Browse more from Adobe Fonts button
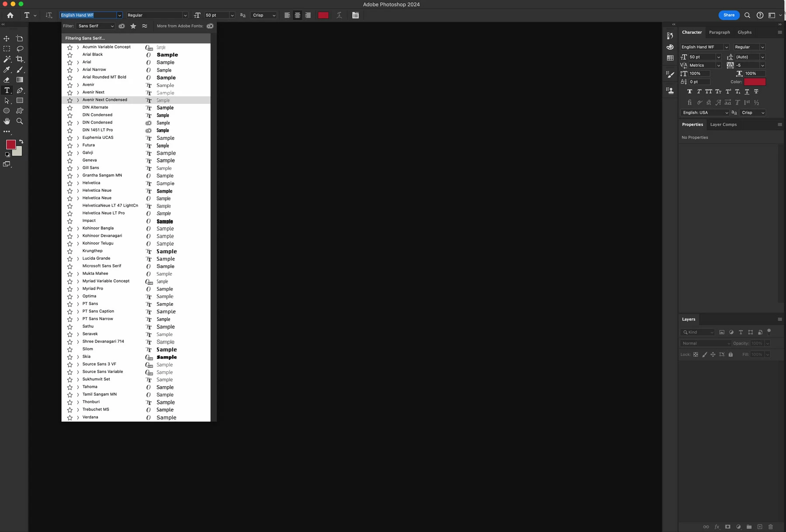 (x=210, y=26)
